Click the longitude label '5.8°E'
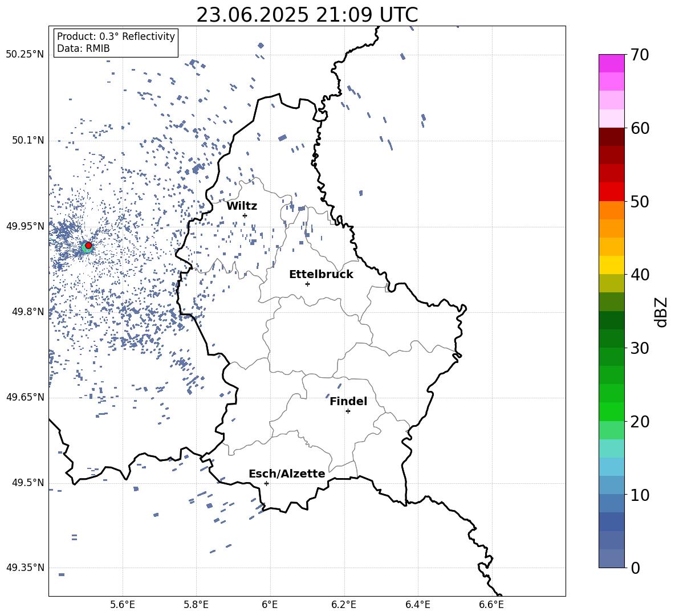This screenshot has width=675, height=616. click(196, 605)
